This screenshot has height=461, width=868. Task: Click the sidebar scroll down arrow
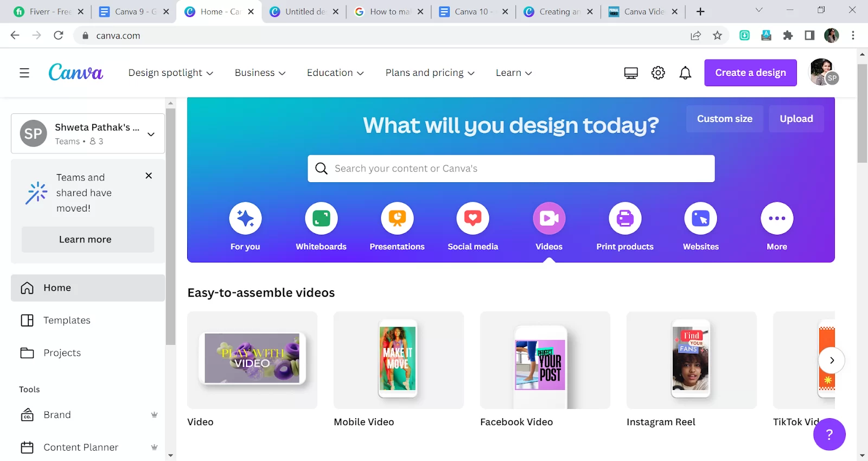(x=171, y=456)
